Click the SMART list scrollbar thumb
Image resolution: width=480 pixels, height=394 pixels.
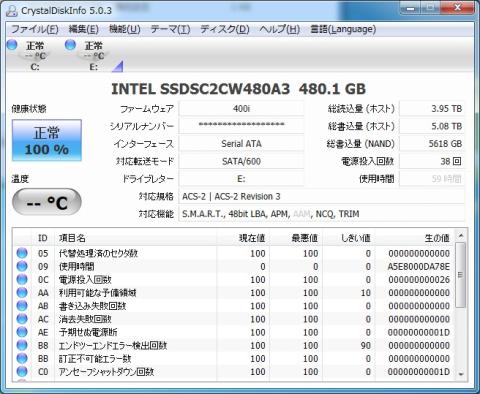tap(461, 275)
